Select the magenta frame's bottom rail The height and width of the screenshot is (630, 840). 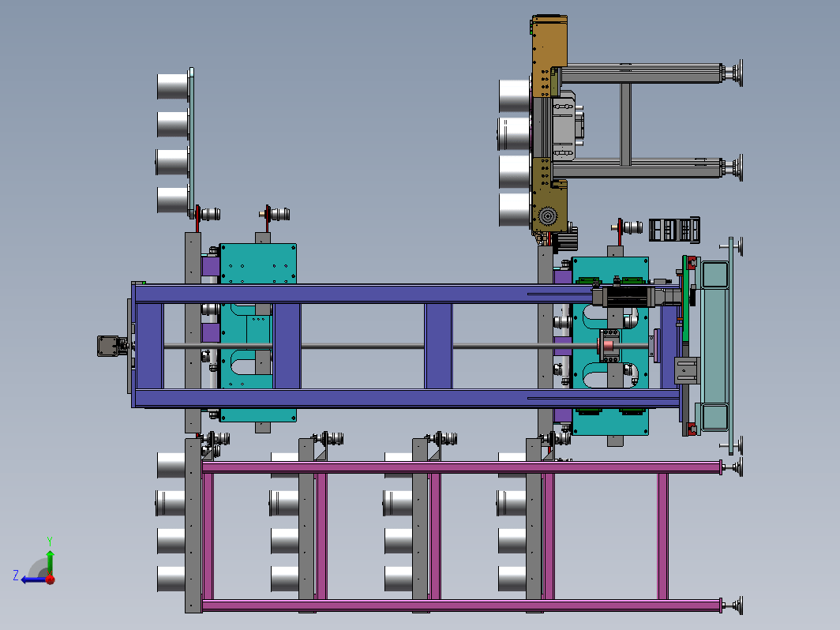[x=461, y=606]
